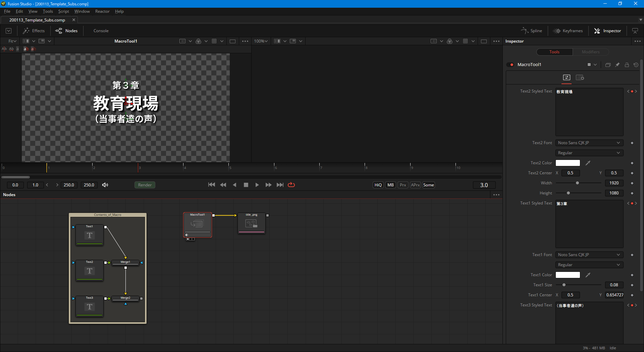Screen dimensions: 644x352
Task: Select the Modifiers tab in Inspector
Action: (x=591, y=52)
